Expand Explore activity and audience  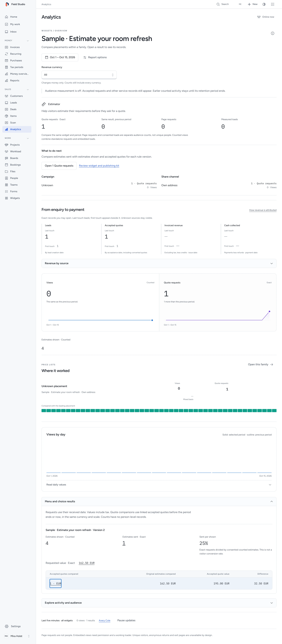coord(159,603)
